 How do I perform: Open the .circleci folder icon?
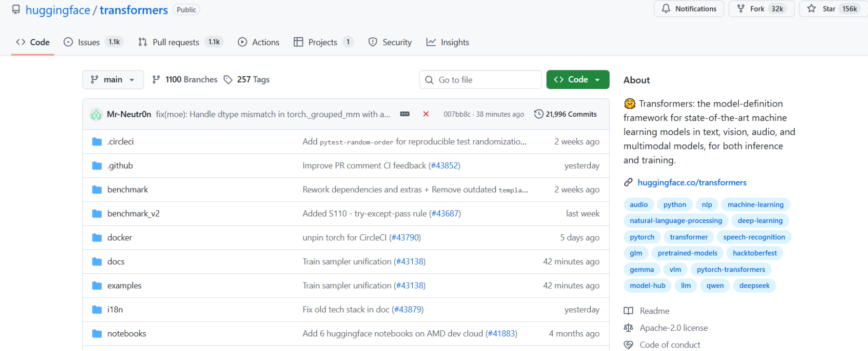tap(97, 142)
